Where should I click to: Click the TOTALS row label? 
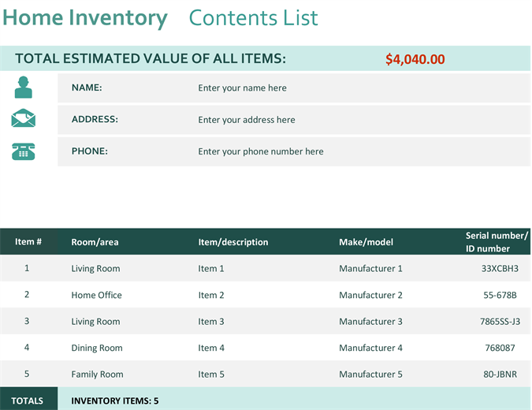click(x=28, y=401)
